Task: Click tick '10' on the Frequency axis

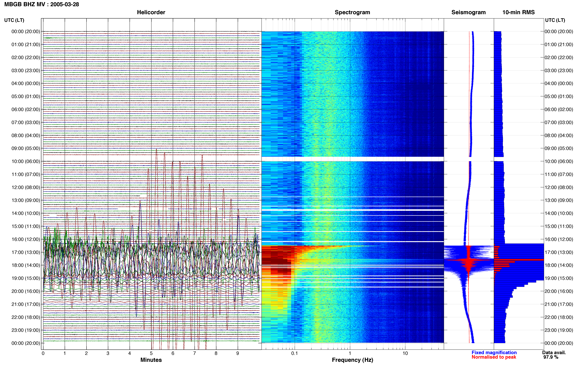Action: pos(405,353)
